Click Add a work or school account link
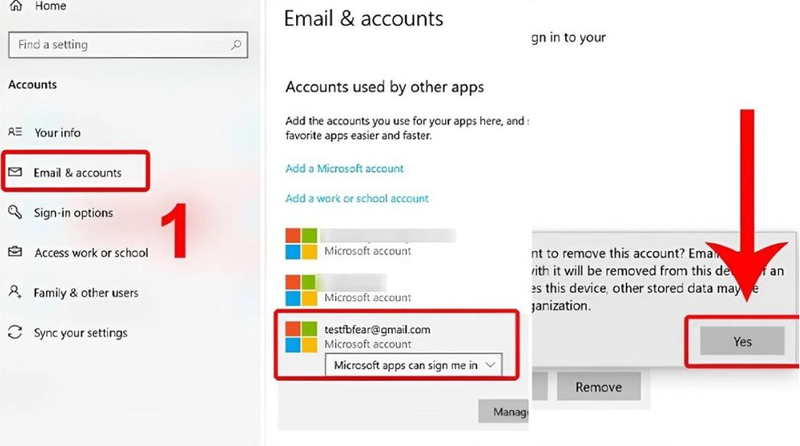The width and height of the screenshot is (800, 446). coord(357,199)
